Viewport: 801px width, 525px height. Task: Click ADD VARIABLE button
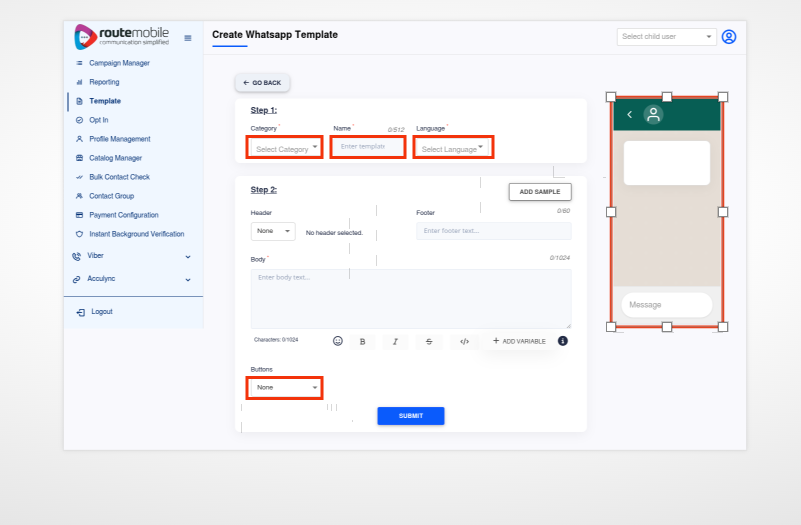click(x=519, y=341)
